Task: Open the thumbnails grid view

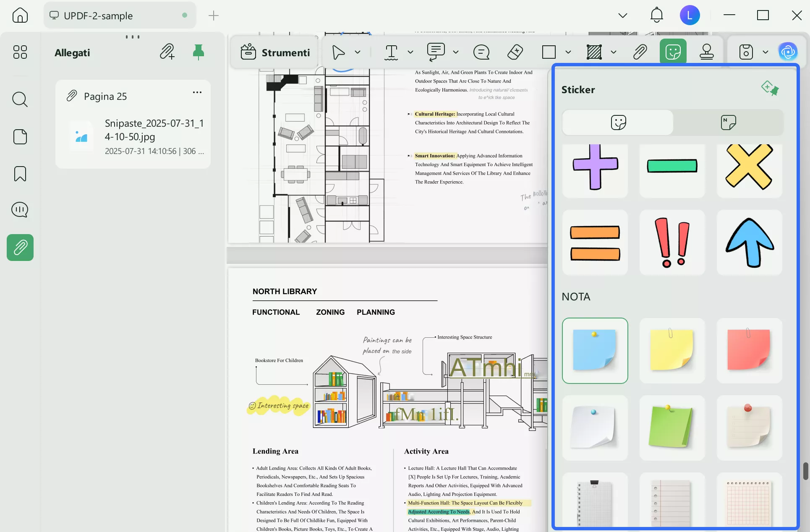Action: click(20, 52)
